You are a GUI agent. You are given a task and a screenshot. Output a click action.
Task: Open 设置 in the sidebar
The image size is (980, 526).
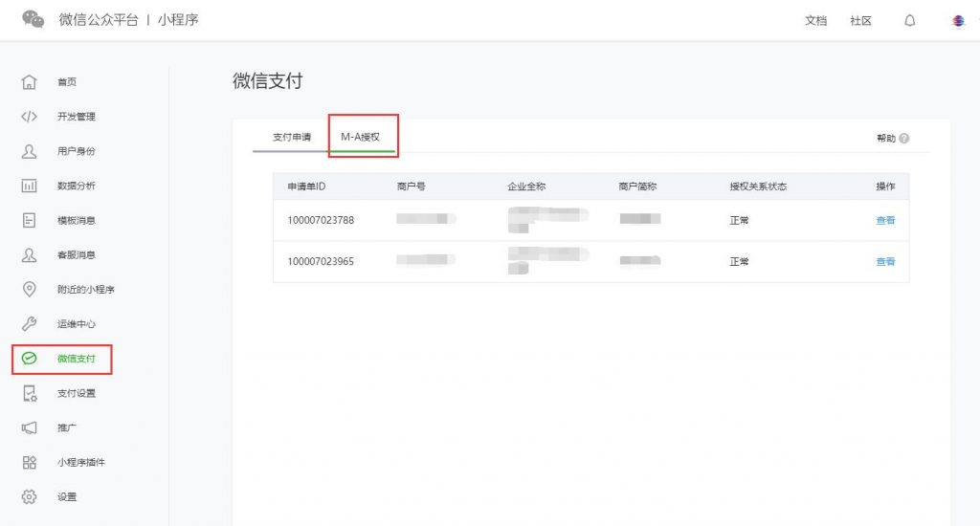(67, 496)
